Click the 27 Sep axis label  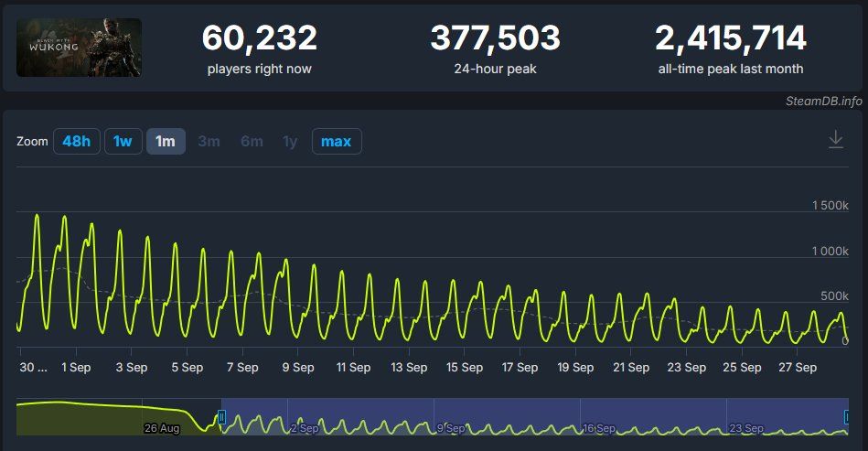click(x=798, y=368)
